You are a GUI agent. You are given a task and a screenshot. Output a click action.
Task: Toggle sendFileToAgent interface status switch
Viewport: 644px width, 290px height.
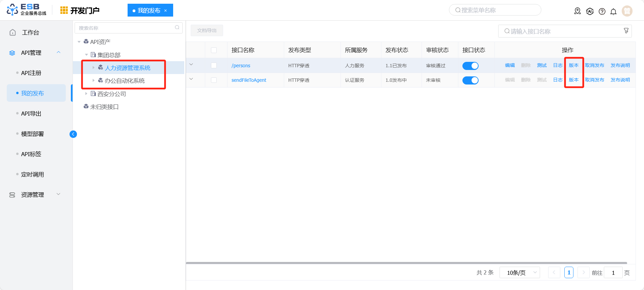tap(470, 80)
